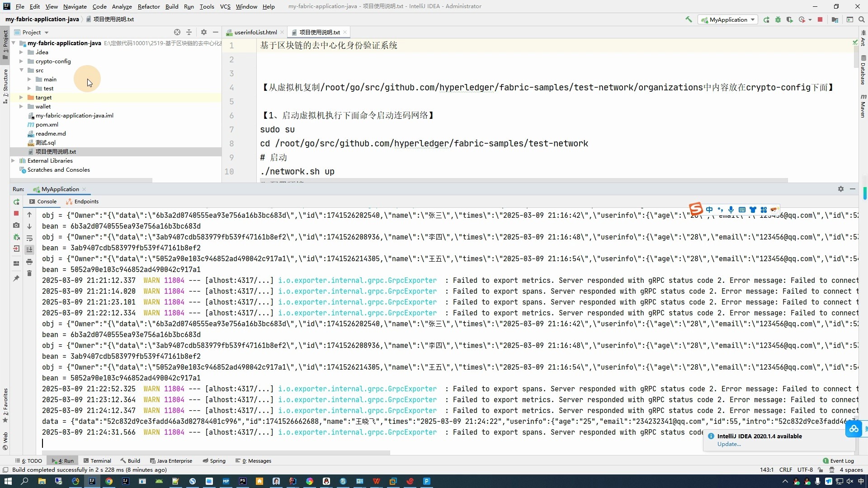Click the thread dump camera icon
868x488 pixels.
[16, 225]
